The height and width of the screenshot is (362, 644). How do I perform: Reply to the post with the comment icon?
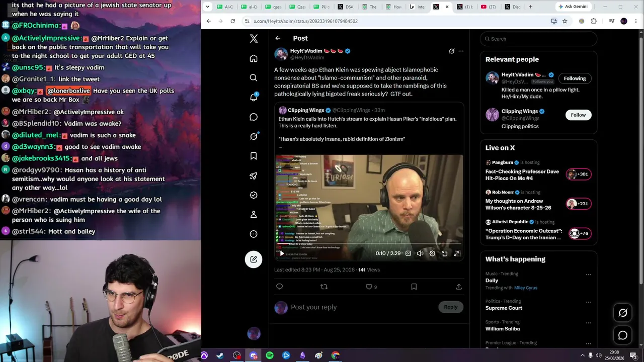tap(280, 287)
